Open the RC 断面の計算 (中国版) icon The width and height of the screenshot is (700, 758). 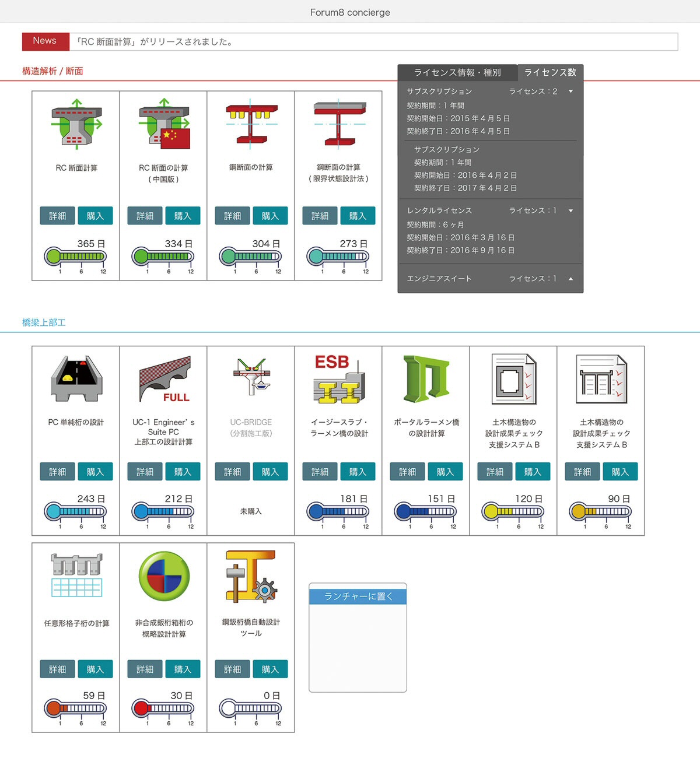[x=164, y=124]
